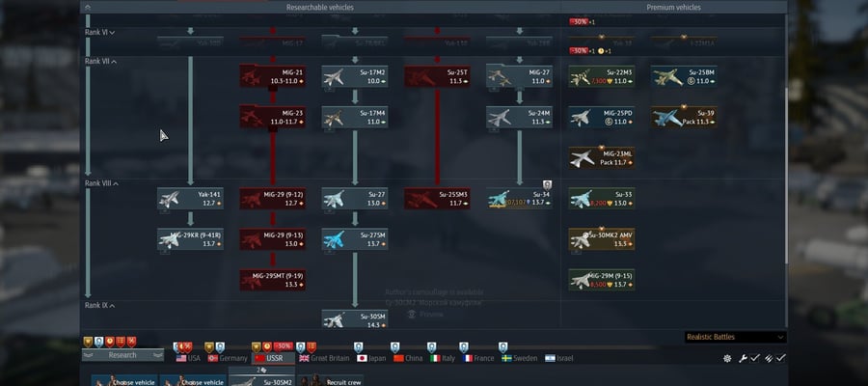
Task: Click the -30% discount badge above USSR
Action: click(283, 346)
